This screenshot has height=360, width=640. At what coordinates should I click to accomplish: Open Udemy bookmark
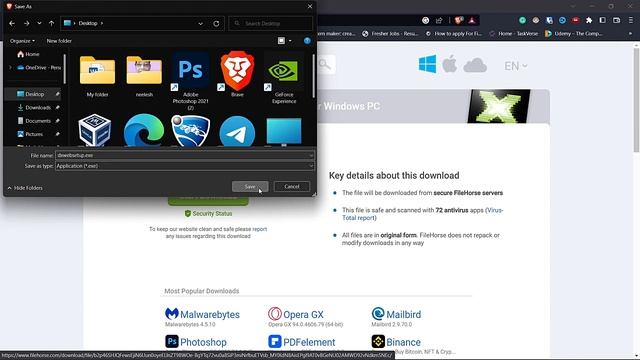tap(574, 34)
